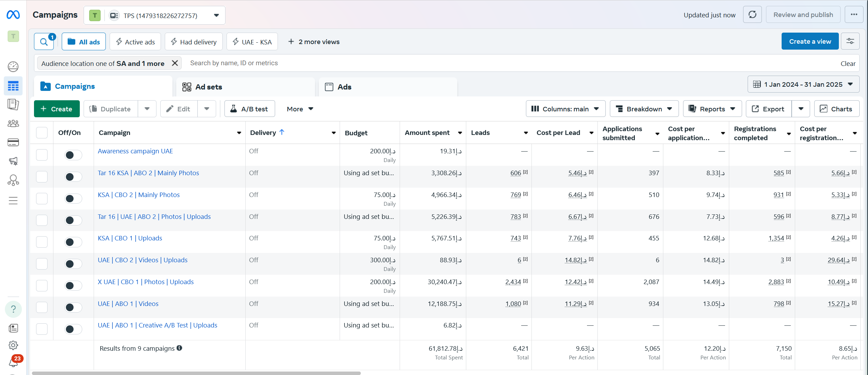Click the Export button
This screenshot has height=375, width=868.
coord(769,109)
